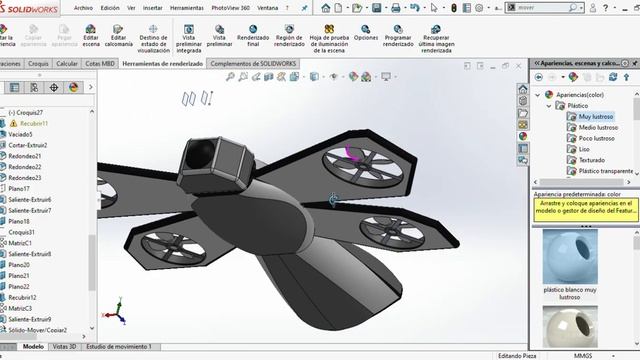Viewport: 640px width, 360px height.
Task: Refresh the appearances panel
Action: coord(613,77)
